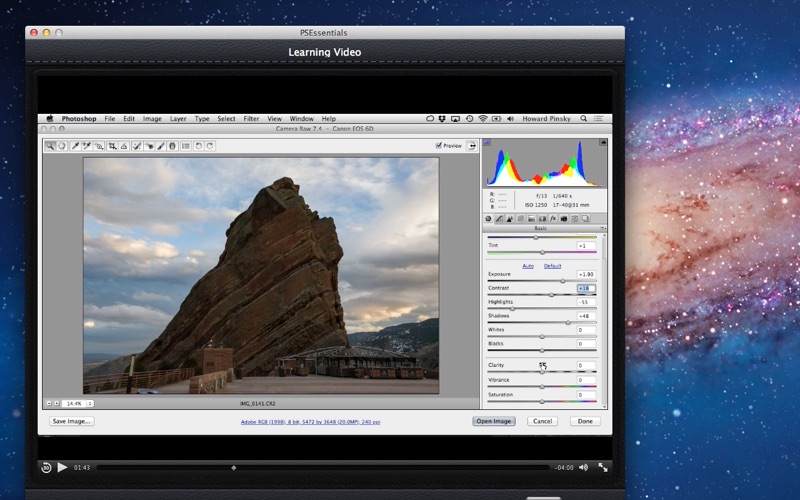The image size is (800, 500).
Task: Open the Presets panel tab
Action: (x=574, y=218)
